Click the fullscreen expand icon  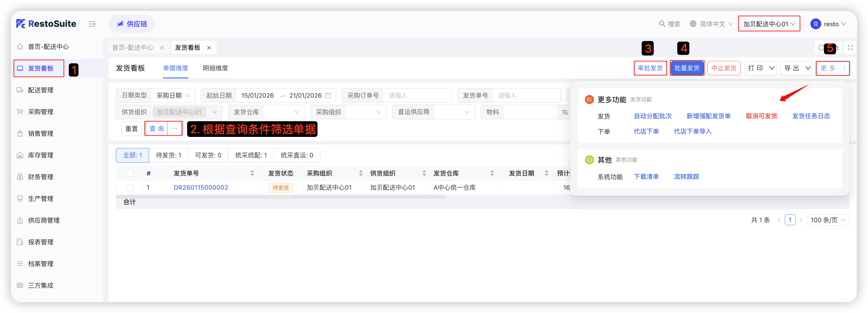(850, 48)
